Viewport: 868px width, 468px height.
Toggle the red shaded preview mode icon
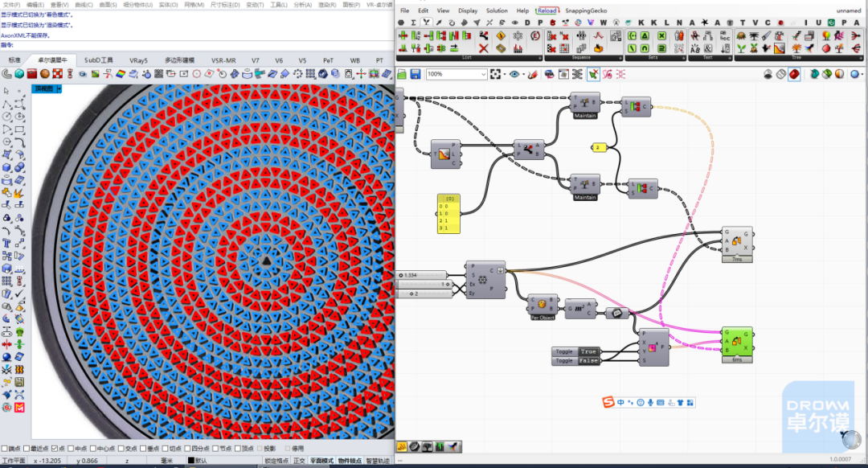tap(794, 74)
